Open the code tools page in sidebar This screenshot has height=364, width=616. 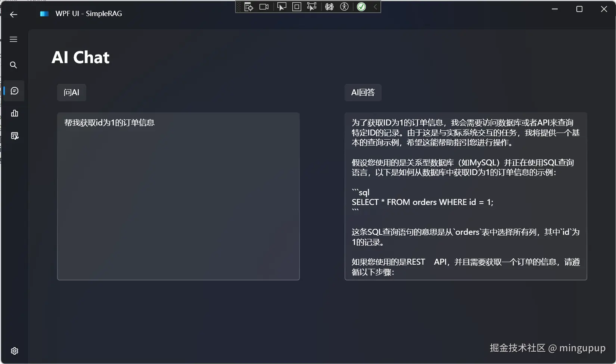pyautogui.click(x=15, y=136)
